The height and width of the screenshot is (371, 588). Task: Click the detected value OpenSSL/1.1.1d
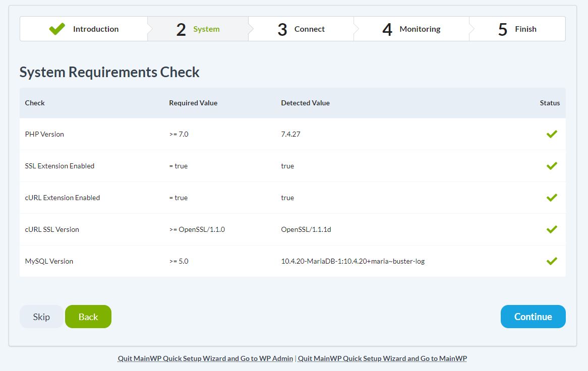[x=306, y=229]
